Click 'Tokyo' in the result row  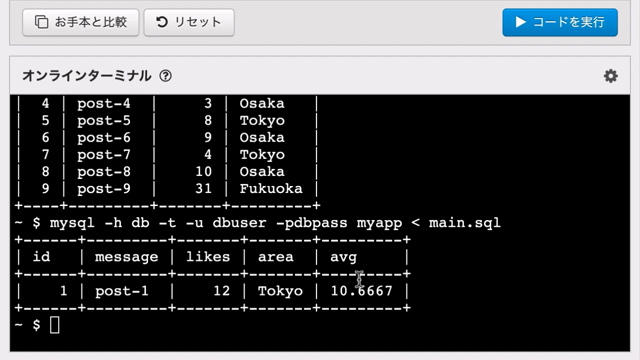coord(280,291)
